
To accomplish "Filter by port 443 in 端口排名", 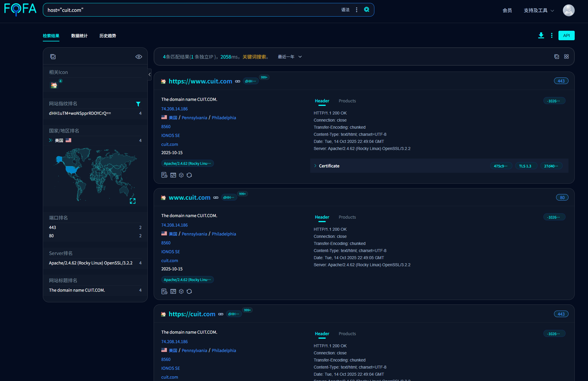I will click(95, 227).
